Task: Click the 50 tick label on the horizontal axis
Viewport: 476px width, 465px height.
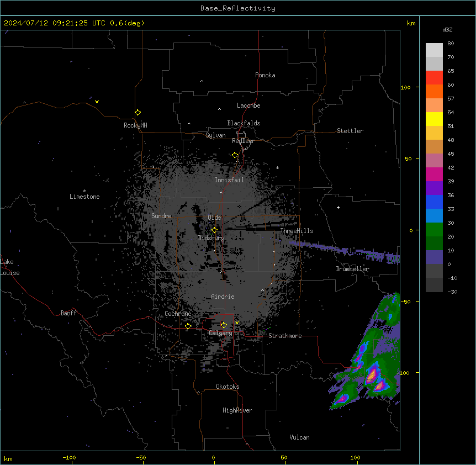Action: (284, 457)
